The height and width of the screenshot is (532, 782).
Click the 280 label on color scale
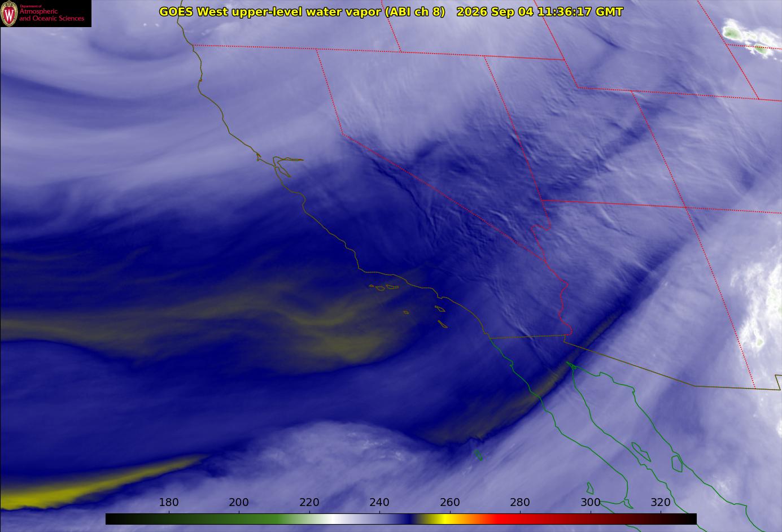coord(520,502)
